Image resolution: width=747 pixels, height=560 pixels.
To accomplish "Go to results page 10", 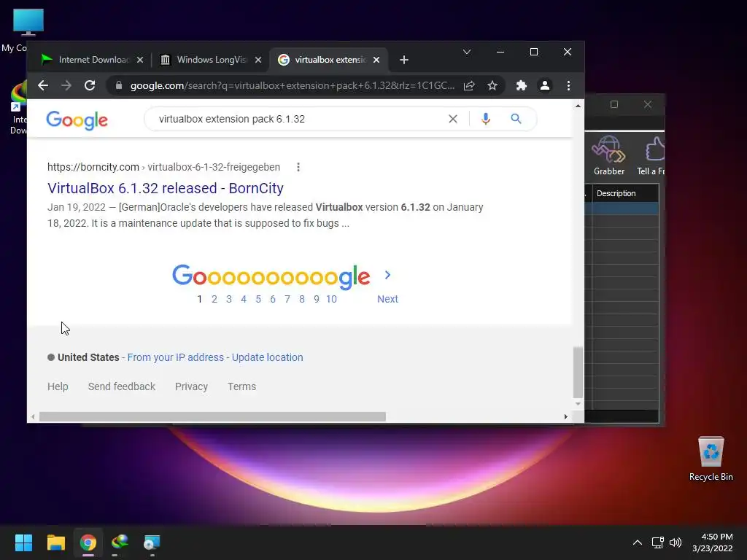I will (x=332, y=299).
